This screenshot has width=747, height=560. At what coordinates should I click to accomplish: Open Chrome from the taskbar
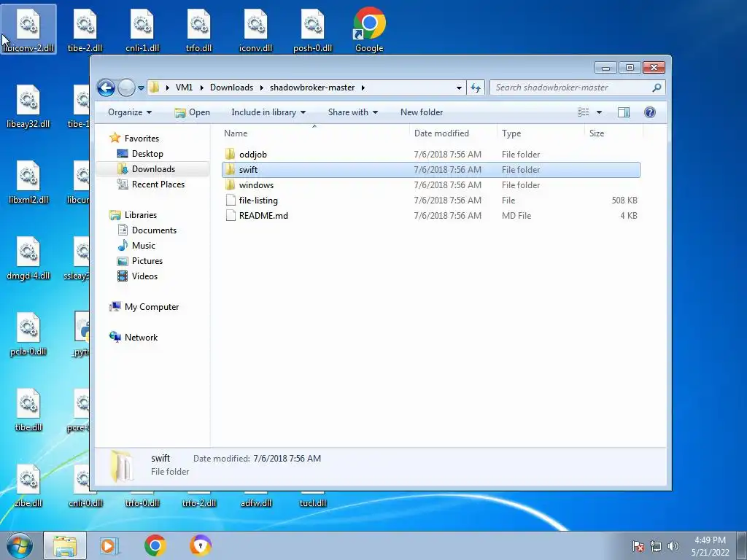(x=155, y=545)
